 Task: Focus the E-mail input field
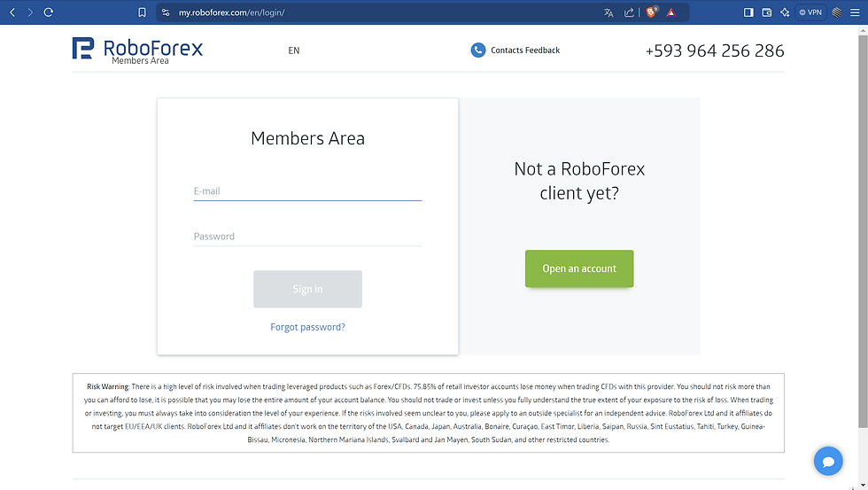[308, 191]
